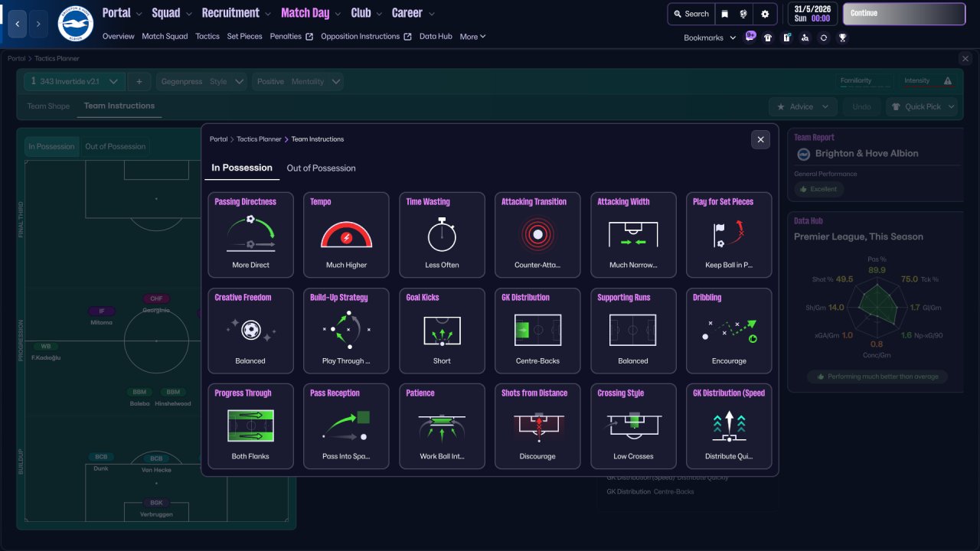Open the Penalties external link
Image resolution: width=980 pixels, height=551 pixels.
click(292, 36)
